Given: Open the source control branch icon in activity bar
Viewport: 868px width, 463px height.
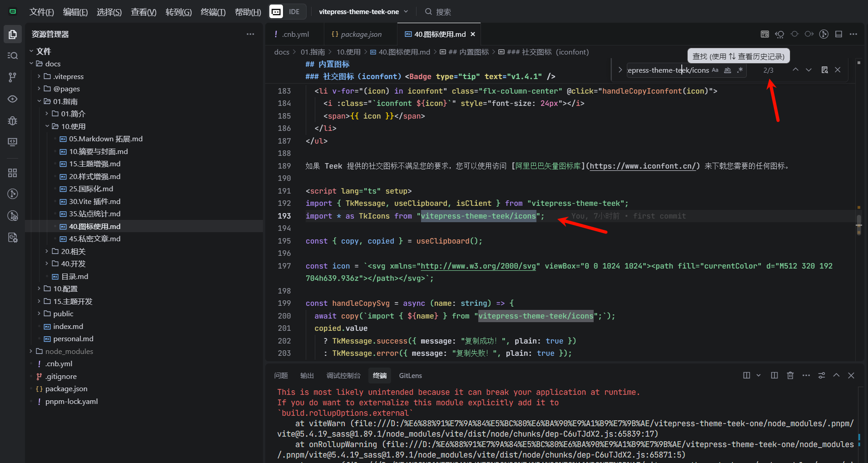Looking at the screenshot, I should [13, 77].
